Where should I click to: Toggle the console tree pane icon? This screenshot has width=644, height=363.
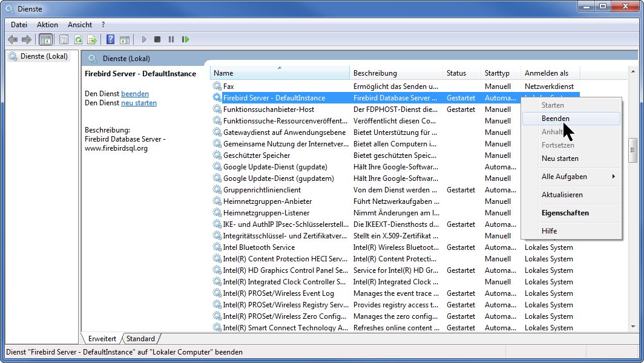(x=45, y=39)
